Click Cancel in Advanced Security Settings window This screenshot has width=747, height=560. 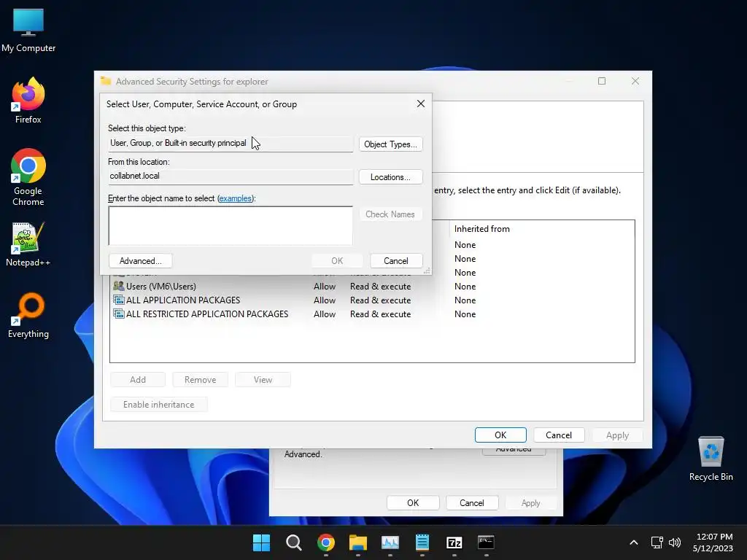tap(559, 435)
